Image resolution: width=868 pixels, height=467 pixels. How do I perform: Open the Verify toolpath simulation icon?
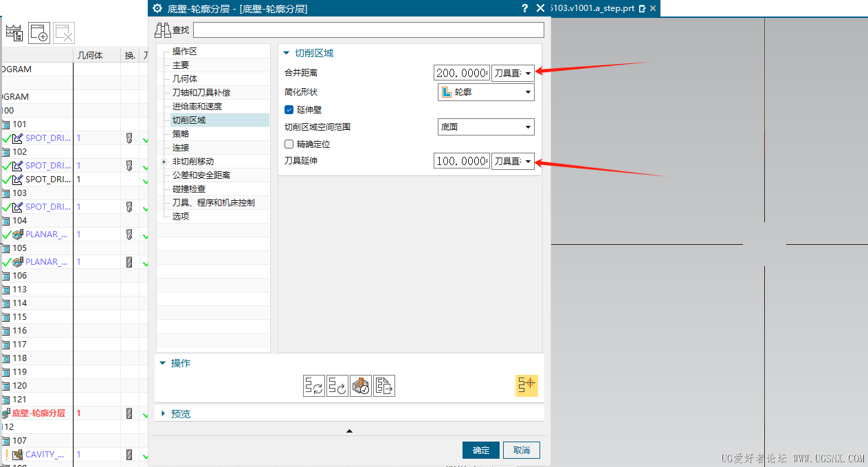[x=361, y=386]
